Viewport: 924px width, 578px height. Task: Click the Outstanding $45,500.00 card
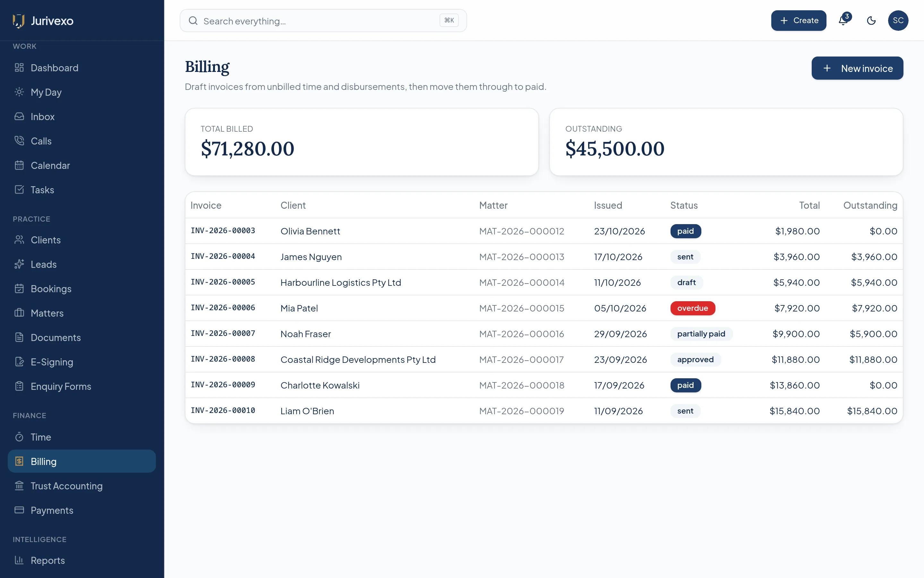click(726, 142)
